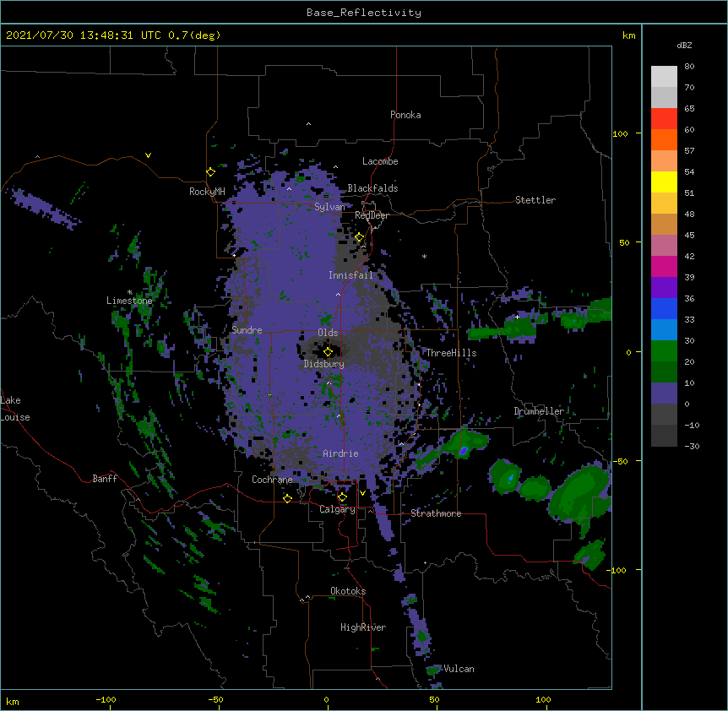The image size is (728, 711).
Task: Pick the blue 33-36 dBZ legend swatch
Action: [x=664, y=308]
